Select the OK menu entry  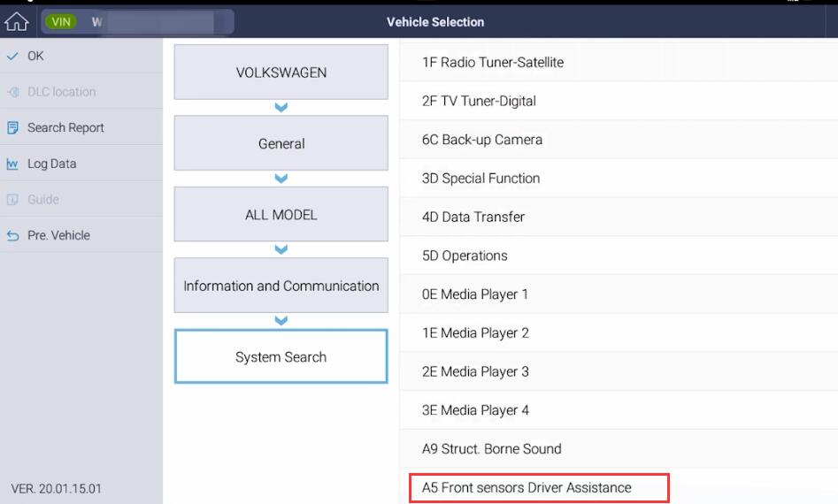point(81,56)
